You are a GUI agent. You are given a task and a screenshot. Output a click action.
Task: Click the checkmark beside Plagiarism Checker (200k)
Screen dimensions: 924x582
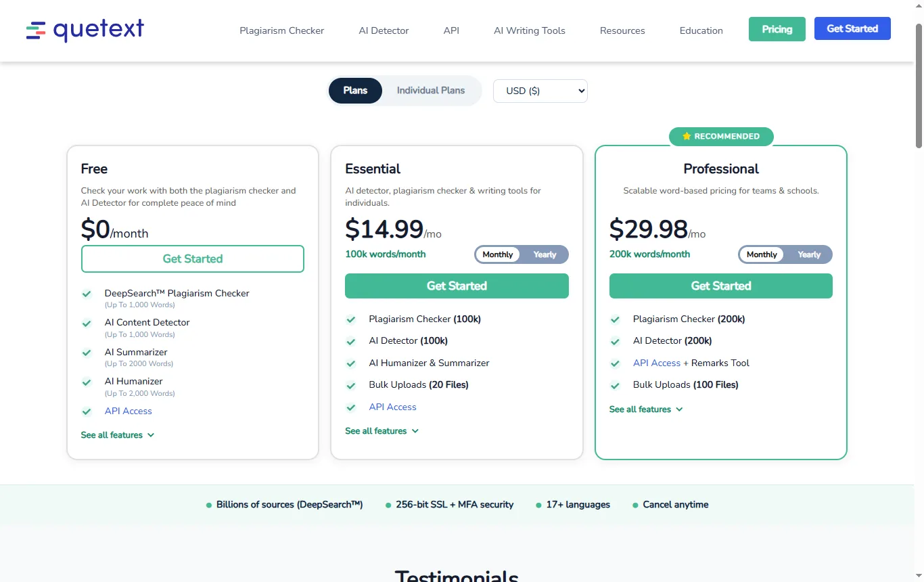click(x=615, y=319)
